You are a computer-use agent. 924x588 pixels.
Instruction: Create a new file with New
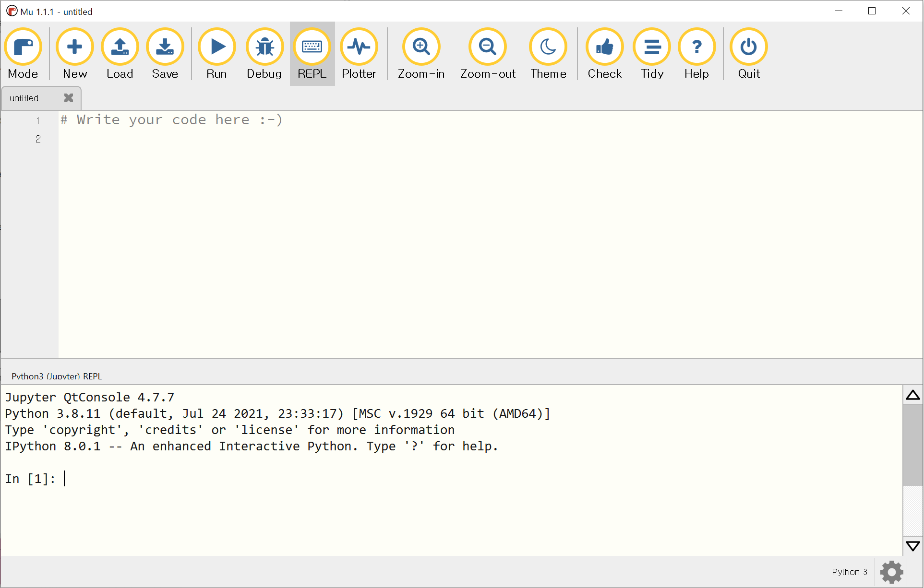click(x=75, y=47)
